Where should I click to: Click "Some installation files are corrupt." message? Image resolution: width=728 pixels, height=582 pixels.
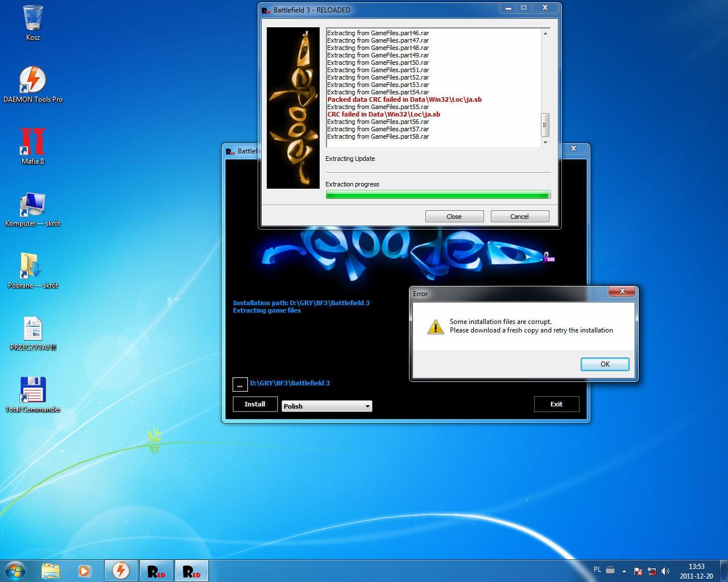(500, 322)
